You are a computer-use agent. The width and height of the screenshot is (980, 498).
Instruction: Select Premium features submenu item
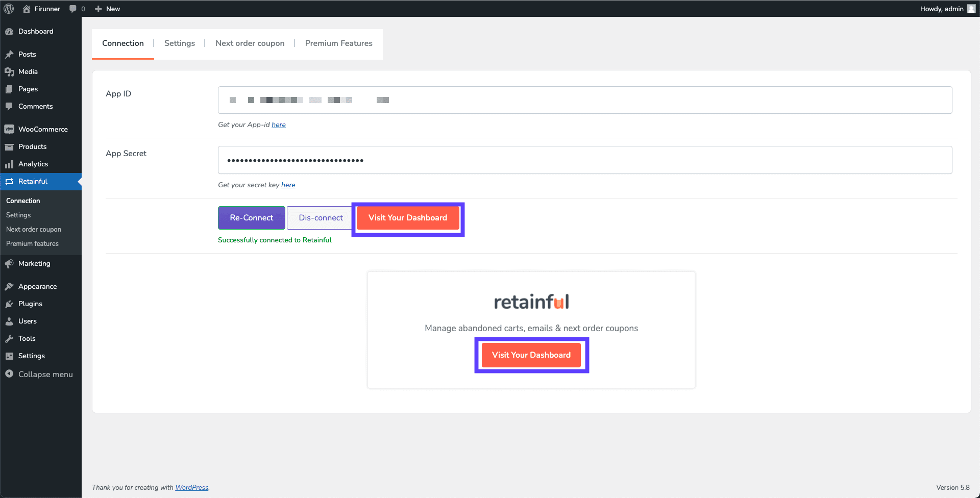tap(32, 243)
